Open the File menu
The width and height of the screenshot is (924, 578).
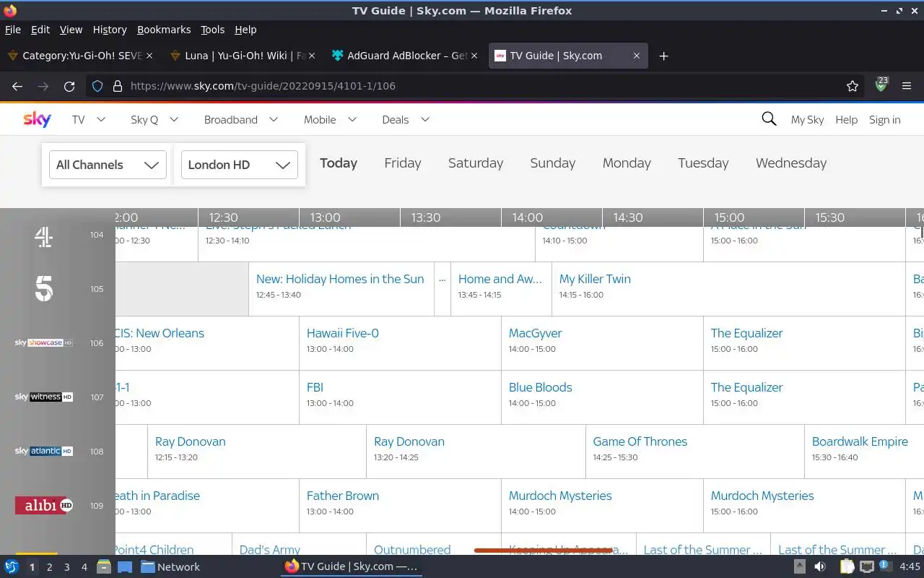13,30
